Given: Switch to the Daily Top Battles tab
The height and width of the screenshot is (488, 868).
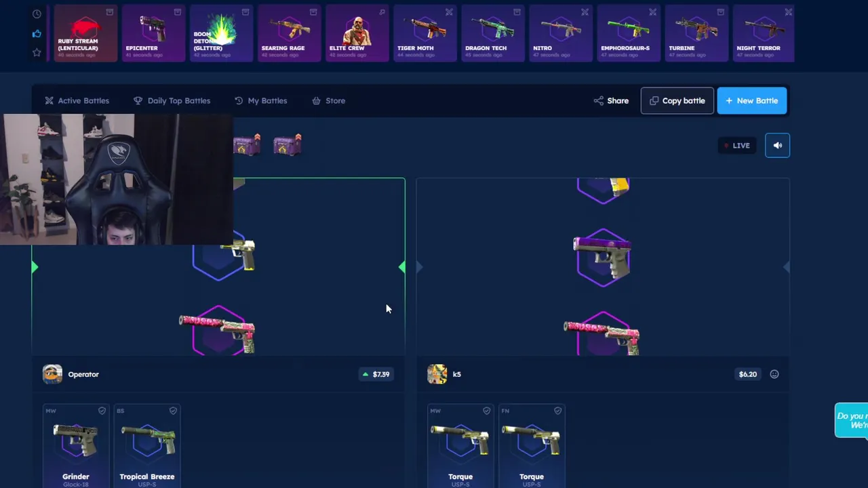Looking at the screenshot, I should tap(172, 100).
